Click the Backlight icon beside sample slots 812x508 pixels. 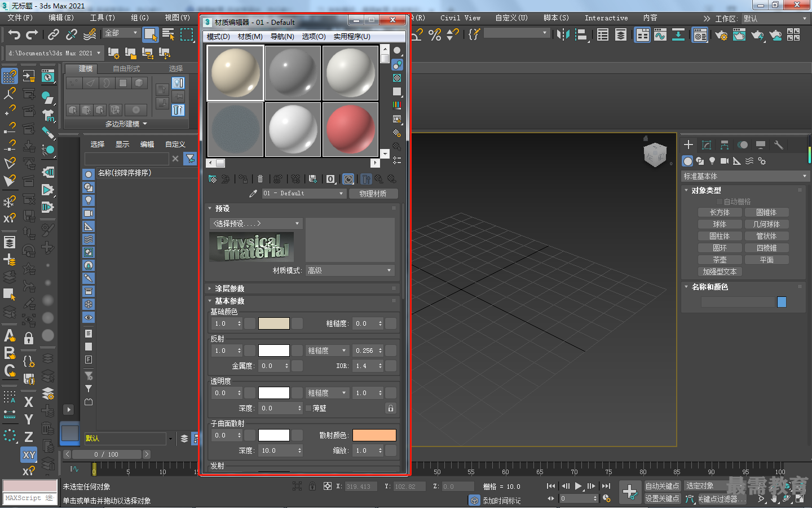397,64
